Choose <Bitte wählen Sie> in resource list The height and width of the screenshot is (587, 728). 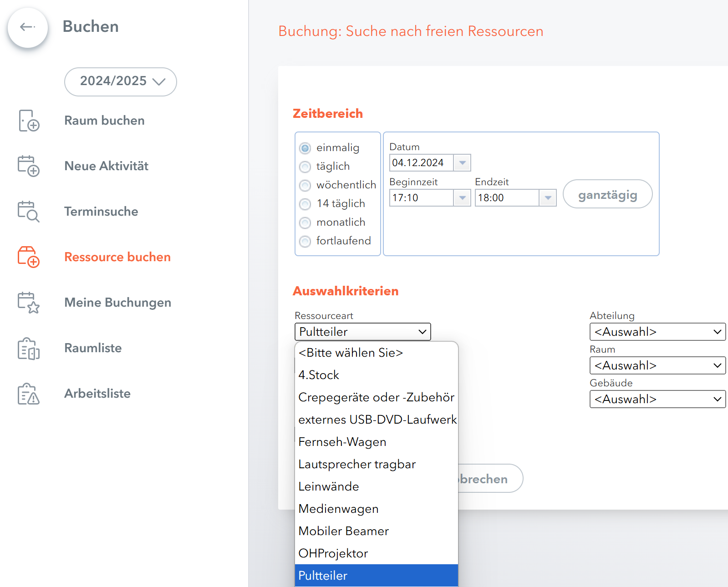(377, 353)
